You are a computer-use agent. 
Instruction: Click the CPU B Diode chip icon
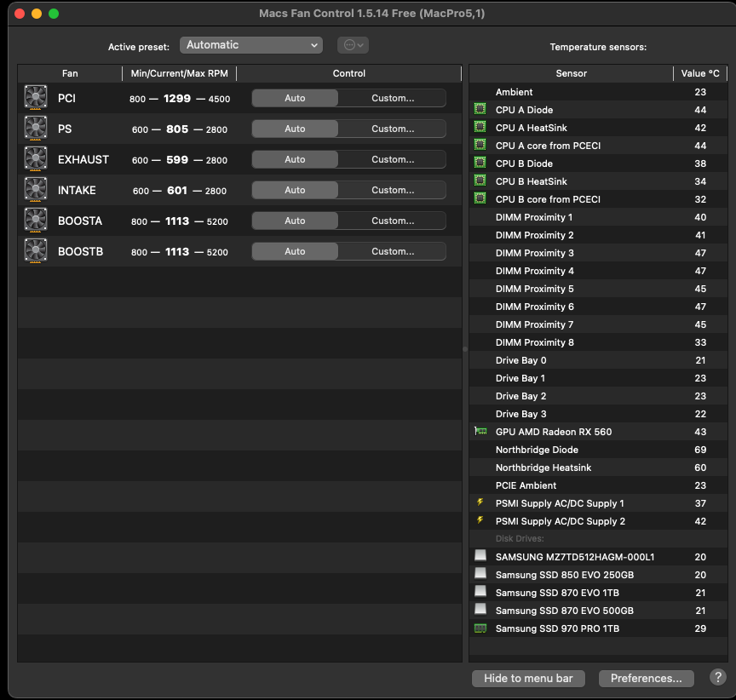[x=480, y=163]
